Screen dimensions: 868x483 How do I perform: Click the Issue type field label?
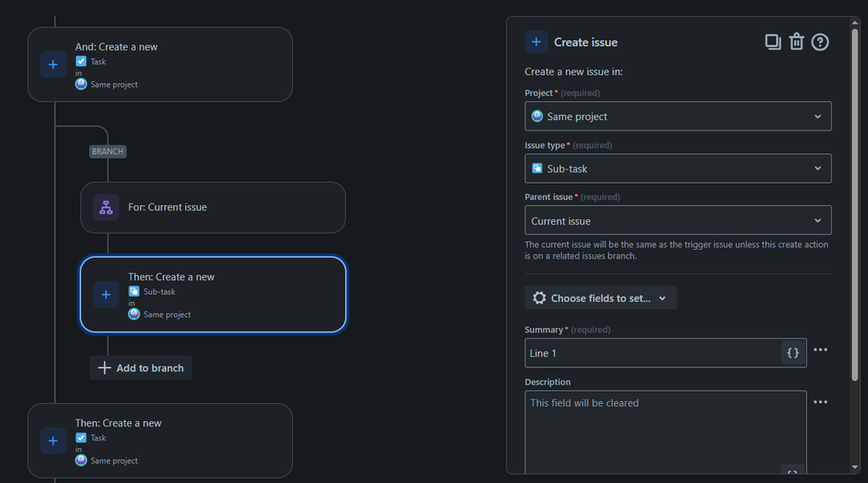coord(544,145)
